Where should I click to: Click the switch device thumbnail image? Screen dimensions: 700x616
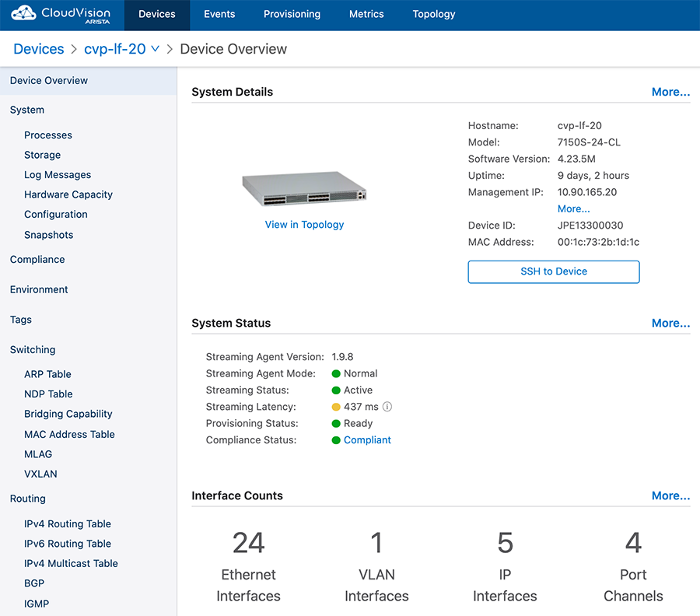coord(304,188)
